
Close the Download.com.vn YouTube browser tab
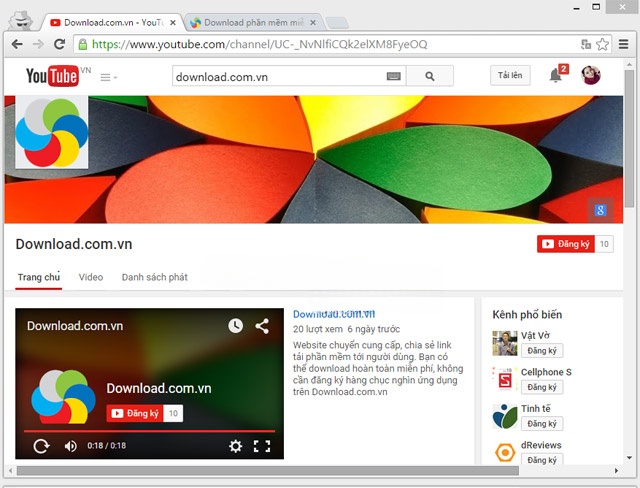pos(173,23)
